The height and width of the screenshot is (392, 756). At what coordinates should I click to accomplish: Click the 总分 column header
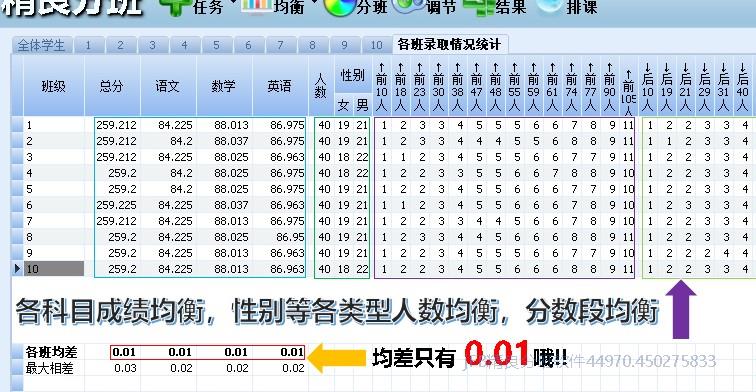coord(112,86)
